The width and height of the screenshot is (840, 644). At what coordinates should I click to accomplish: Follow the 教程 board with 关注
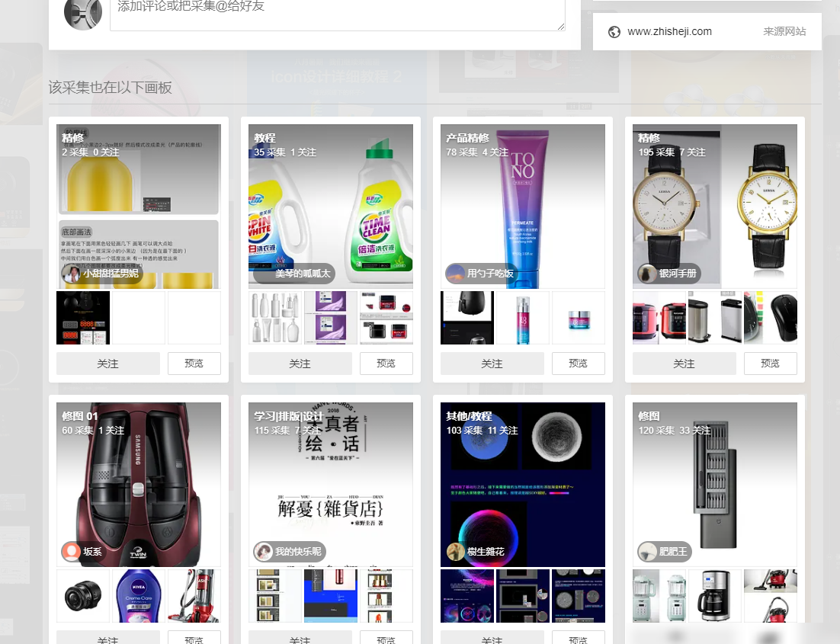300,364
